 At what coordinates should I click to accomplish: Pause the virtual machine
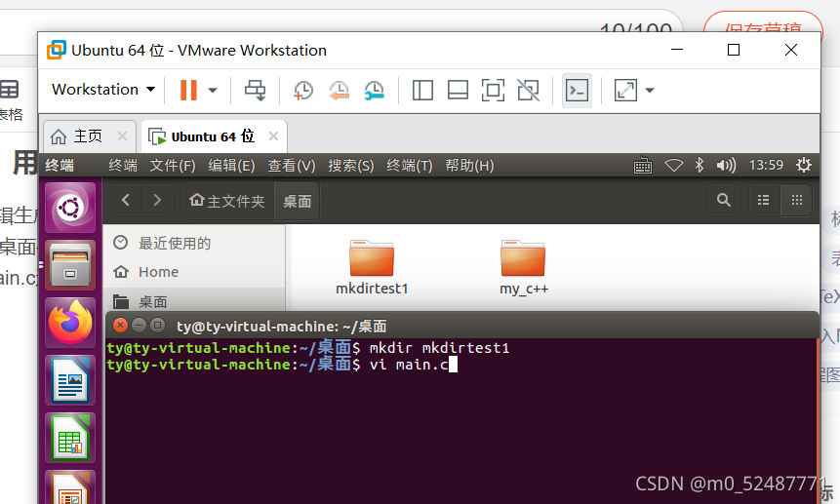click(188, 90)
